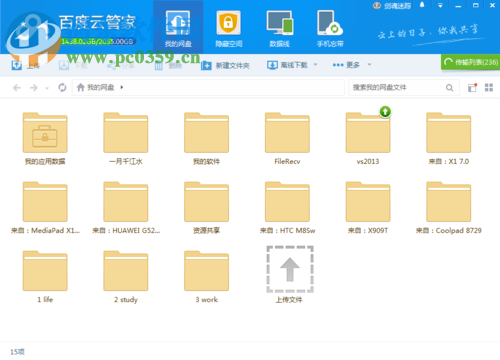This screenshot has height=360, width=500.
Task: Click the green upload badge on vs2013
Action: pos(385,111)
